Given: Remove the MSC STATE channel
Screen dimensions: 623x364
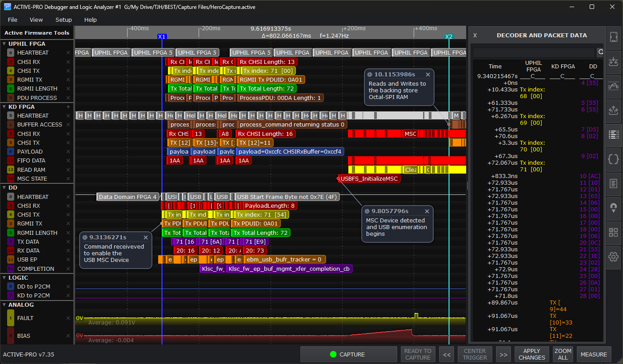Looking at the screenshot, I should coord(68,179).
